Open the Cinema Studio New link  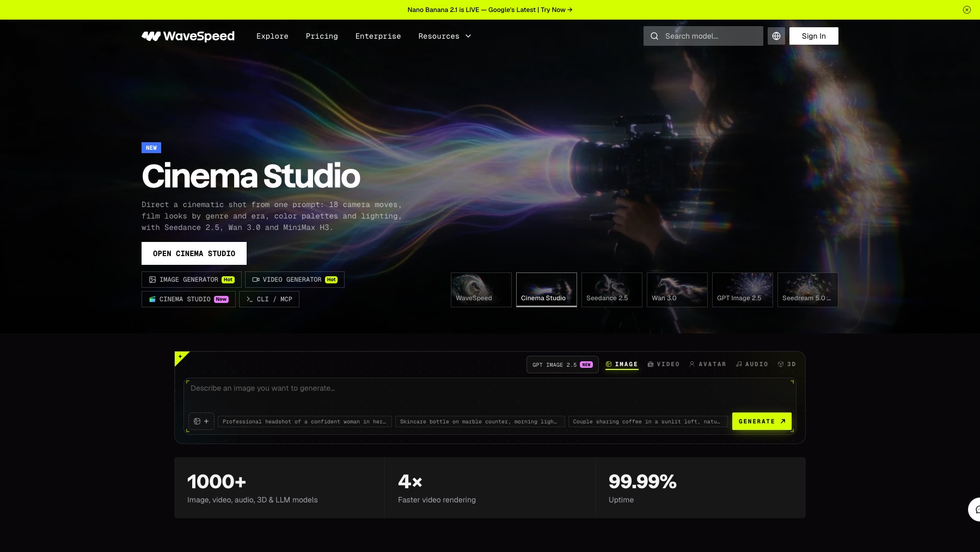[x=188, y=299]
